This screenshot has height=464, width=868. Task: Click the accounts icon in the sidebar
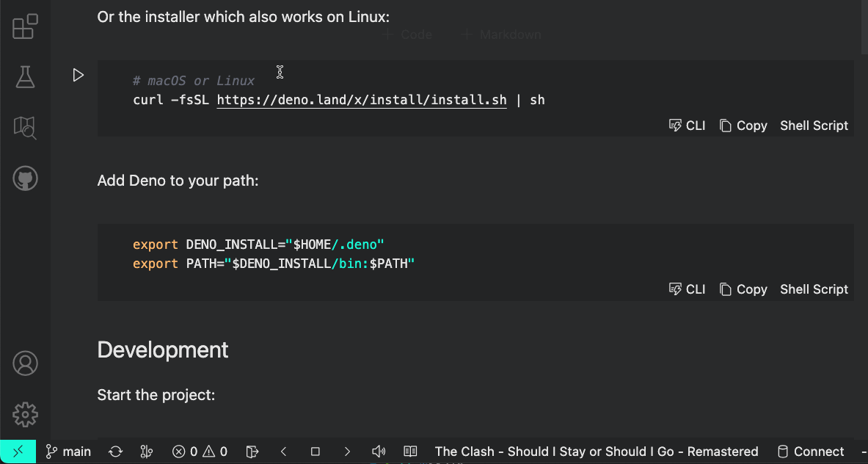(24, 363)
